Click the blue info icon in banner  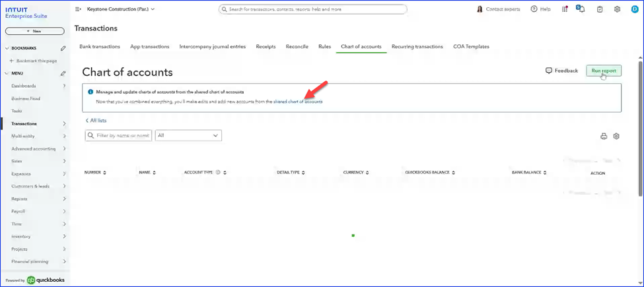(x=90, y=92)
